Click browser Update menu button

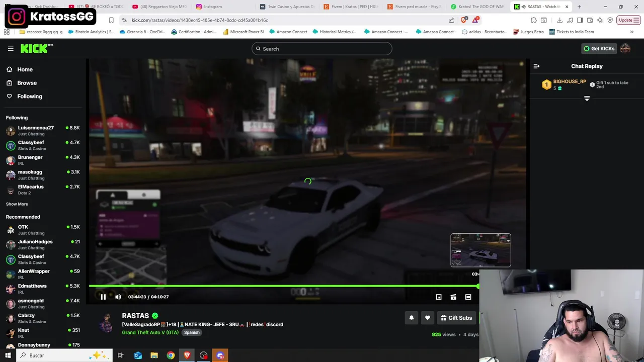tap(628, 20)
